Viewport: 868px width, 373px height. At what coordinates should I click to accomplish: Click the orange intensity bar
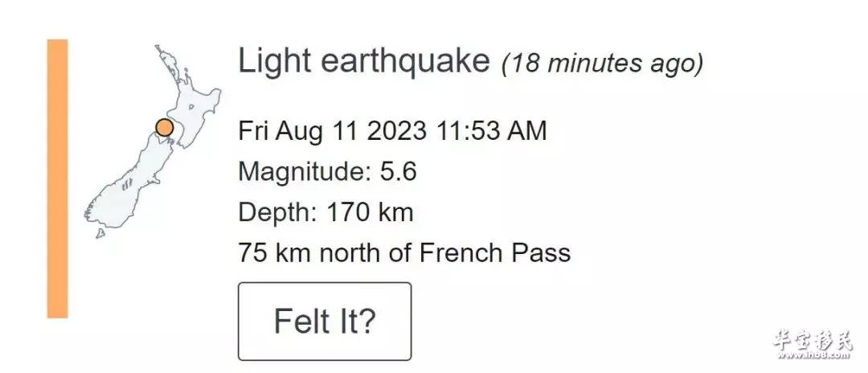tap(58, 178)
